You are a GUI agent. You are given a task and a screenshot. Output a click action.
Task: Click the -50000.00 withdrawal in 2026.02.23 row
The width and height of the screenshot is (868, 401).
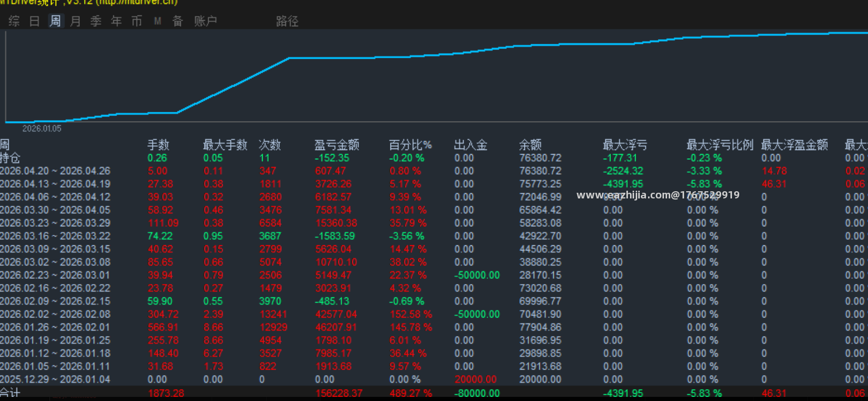click(477, 275)
